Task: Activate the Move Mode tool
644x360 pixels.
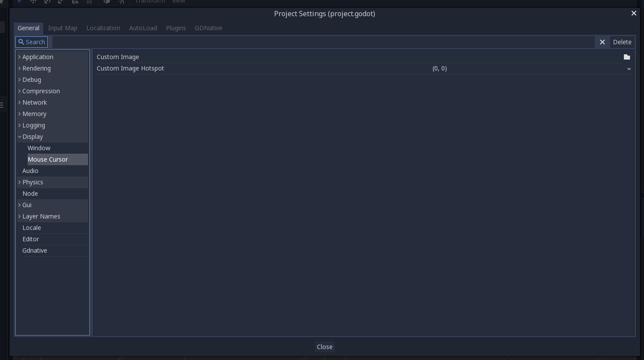Action: [x=34, y=2]
